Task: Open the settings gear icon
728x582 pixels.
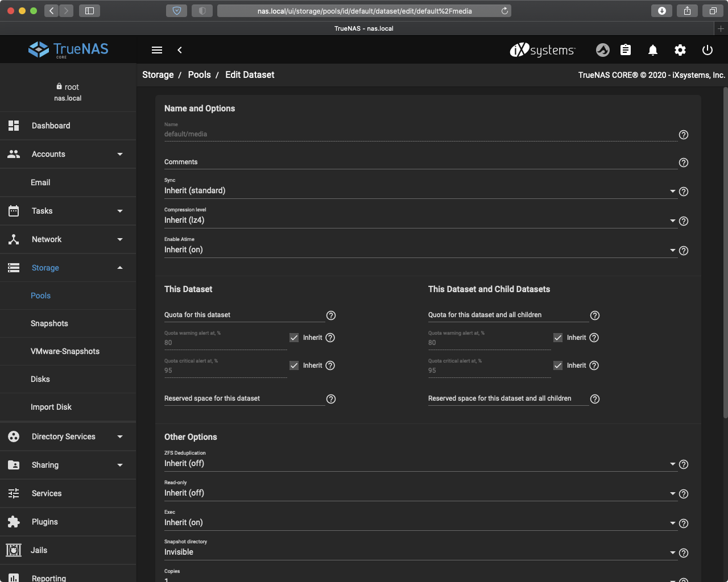Action: pyautogui.click(x=680, y=50)
